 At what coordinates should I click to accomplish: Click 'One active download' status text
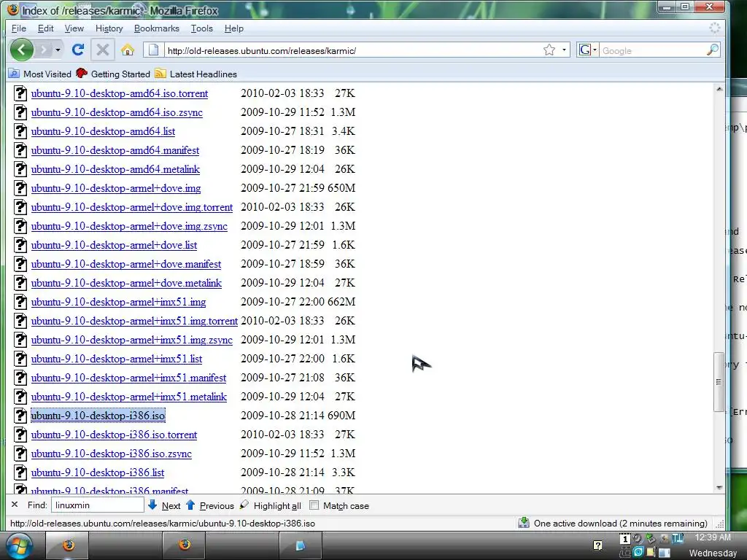[620, 524]
